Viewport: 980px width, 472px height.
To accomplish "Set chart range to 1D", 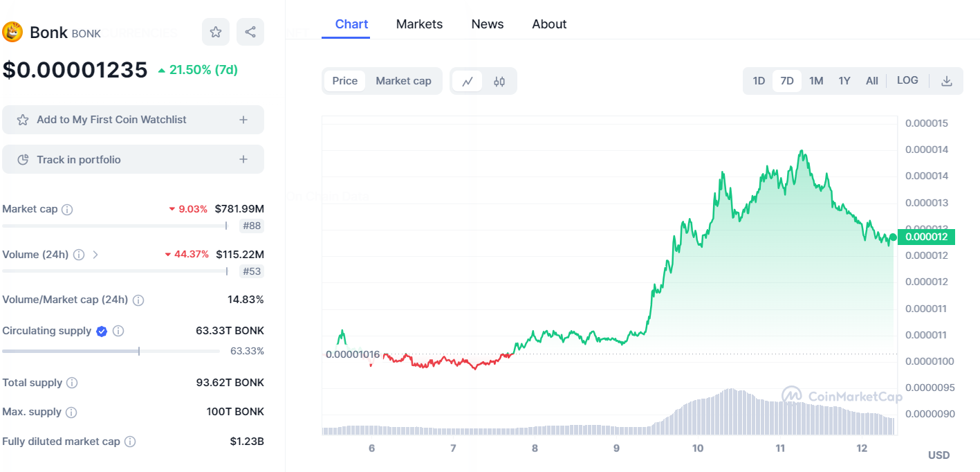I will click(x=759, y=81).
